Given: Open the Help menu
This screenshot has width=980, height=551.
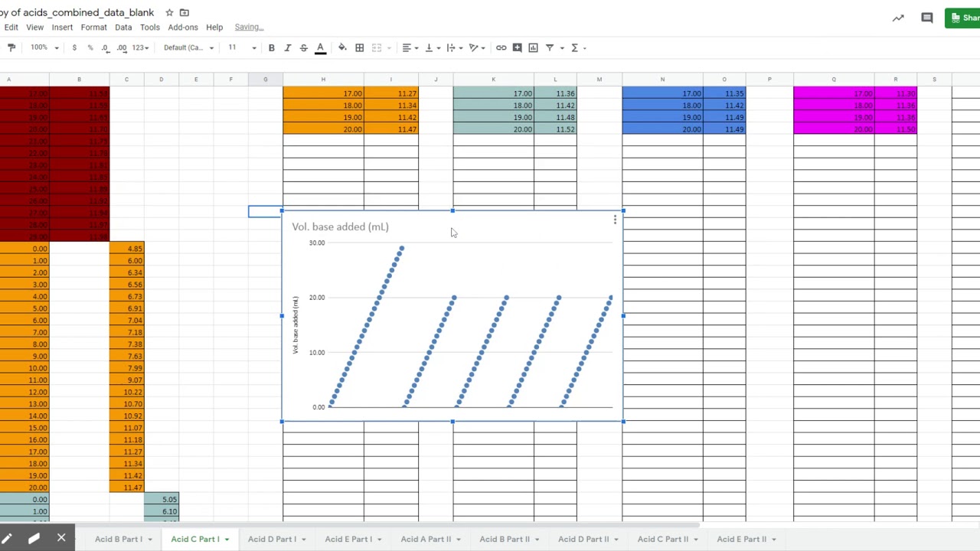Looking at the screenshot, I should (214, 27).
